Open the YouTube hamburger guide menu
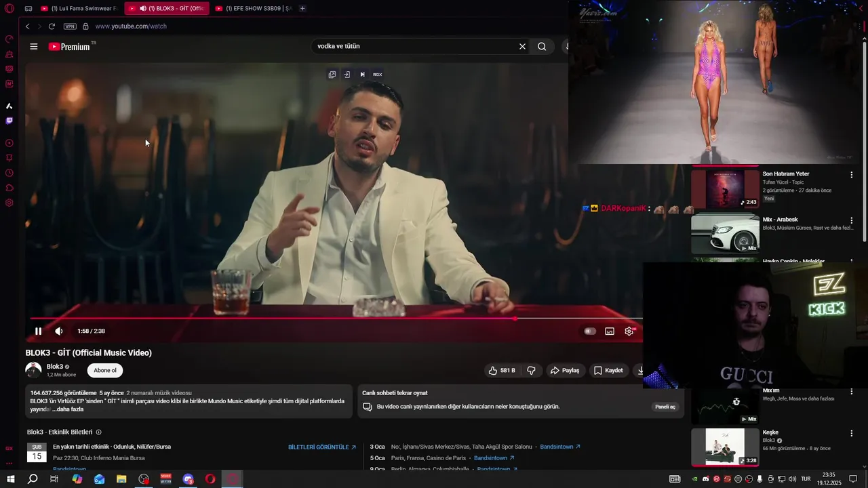 click(x=33, y=46)
